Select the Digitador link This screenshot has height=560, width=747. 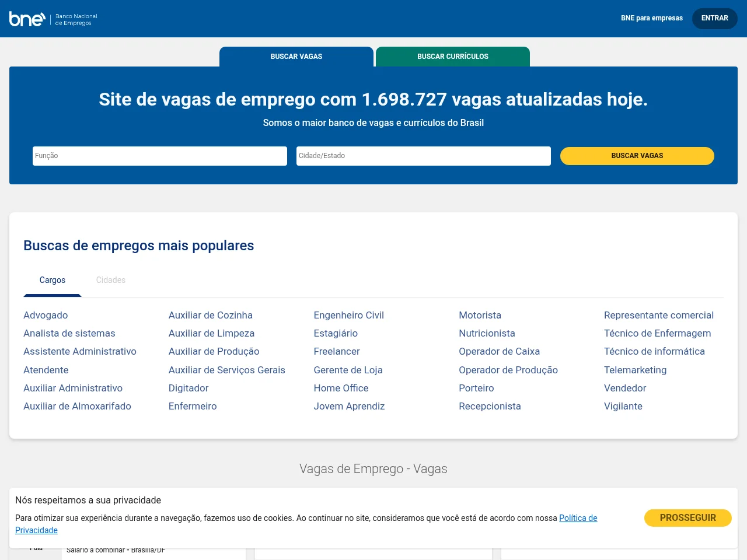[x=189, y=388]
